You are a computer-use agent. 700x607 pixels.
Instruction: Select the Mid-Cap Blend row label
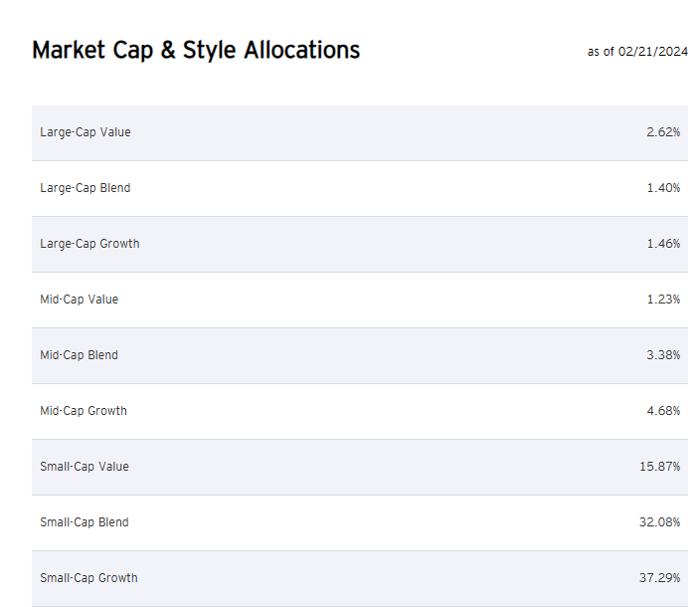click(80, 355)
